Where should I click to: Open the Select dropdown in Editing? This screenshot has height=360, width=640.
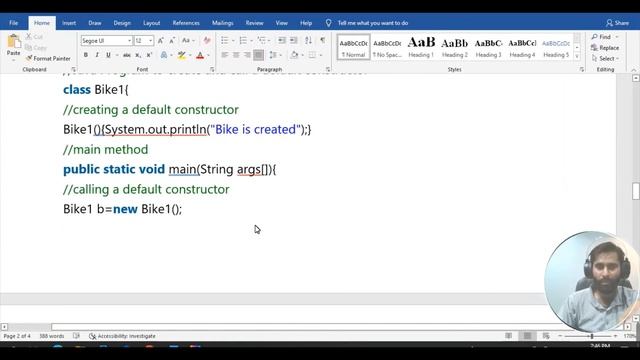point(605,58)
